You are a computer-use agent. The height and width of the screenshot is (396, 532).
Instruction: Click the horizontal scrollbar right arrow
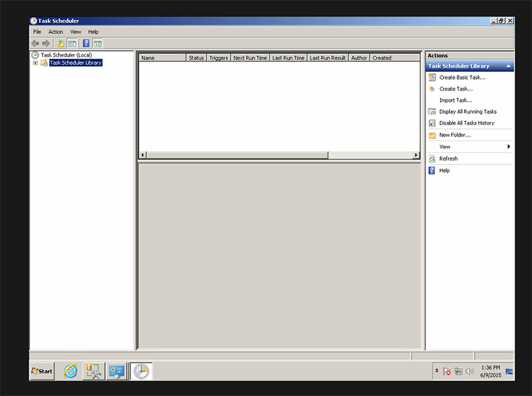tap(416, 155)
